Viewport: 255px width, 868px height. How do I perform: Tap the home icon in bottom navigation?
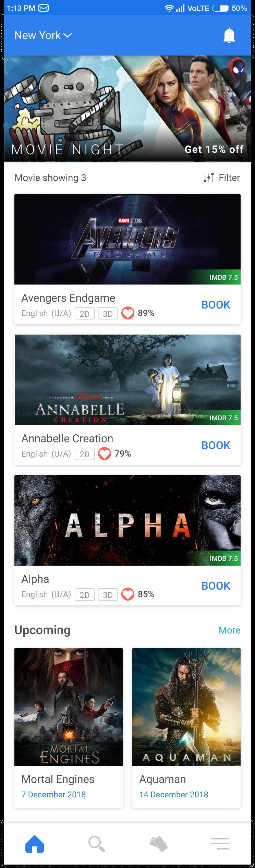click(35, 844)
